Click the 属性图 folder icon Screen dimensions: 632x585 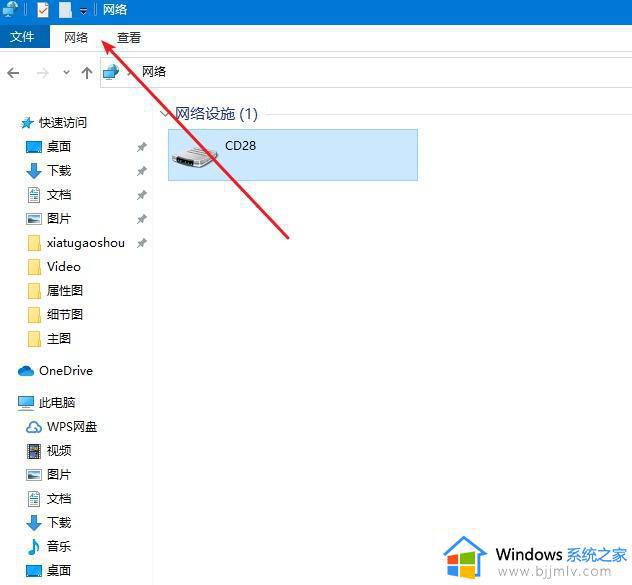coord(34,291)
